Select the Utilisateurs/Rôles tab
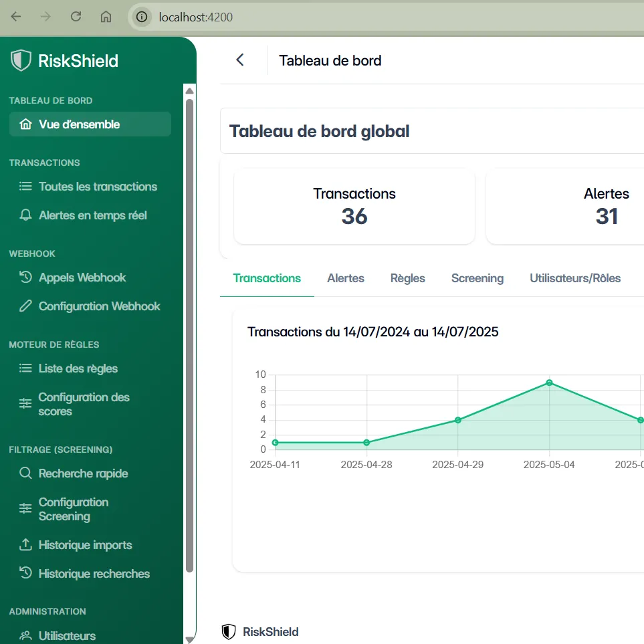The height and width of the screenshot is (644, 644). 575,278
